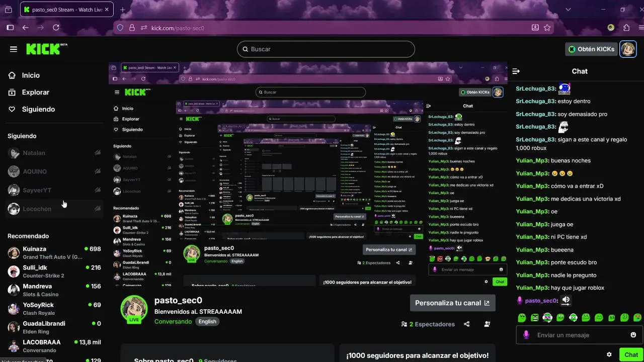This screenshot has height=362, width=644.
Task: Toggle the browser sidebar icon
Action: pyautogui.click(x=10, y=28)
